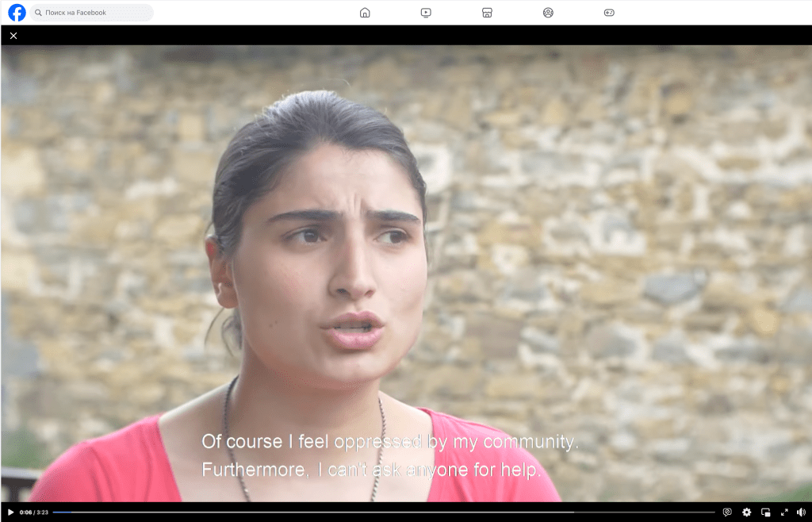Mute the video volume speaker
Image resolution: width=812 pixels, height=522 pixels.
(x=801, y=512)
